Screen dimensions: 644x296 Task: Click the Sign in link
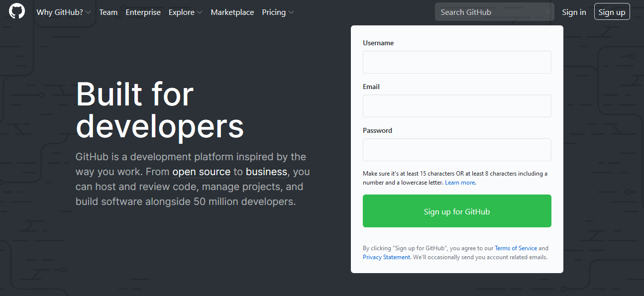point(574,12)
